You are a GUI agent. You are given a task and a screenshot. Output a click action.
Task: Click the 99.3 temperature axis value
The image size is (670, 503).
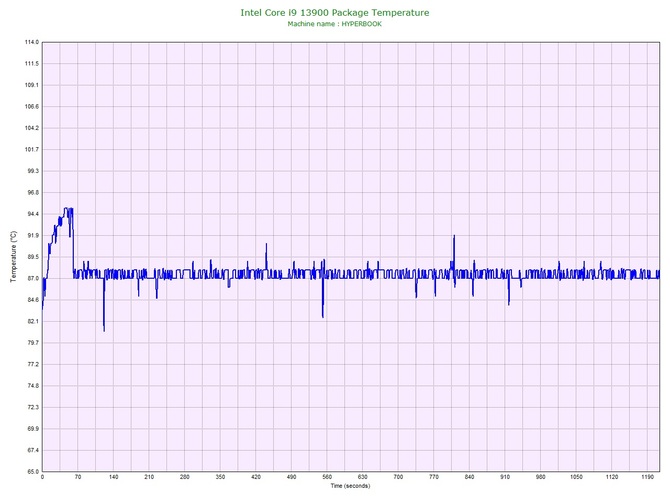(x=32, y=171)
